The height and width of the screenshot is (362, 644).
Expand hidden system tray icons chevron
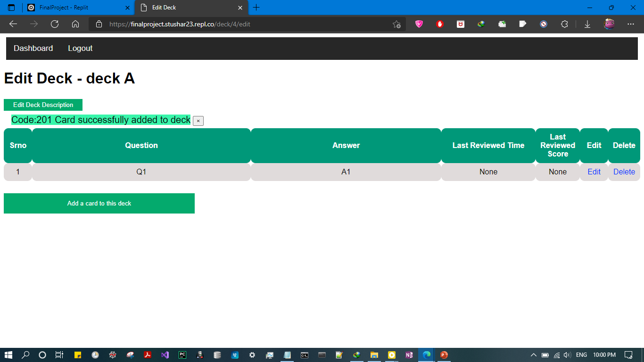(533, 355)
